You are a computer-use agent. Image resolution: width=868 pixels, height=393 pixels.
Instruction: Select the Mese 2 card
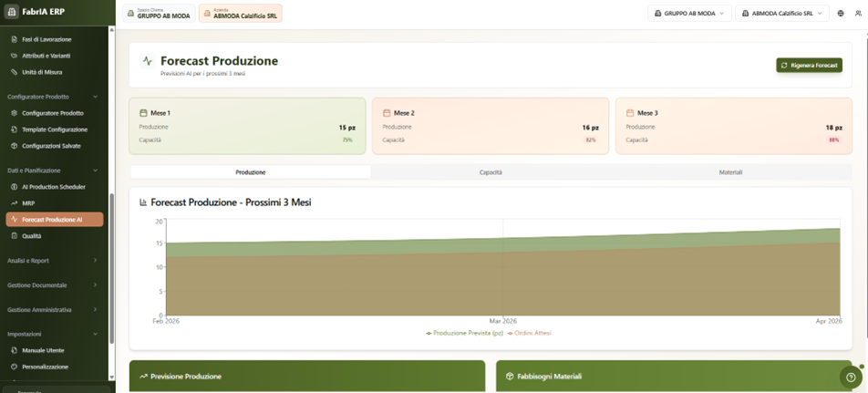click(x=491, y=126)
